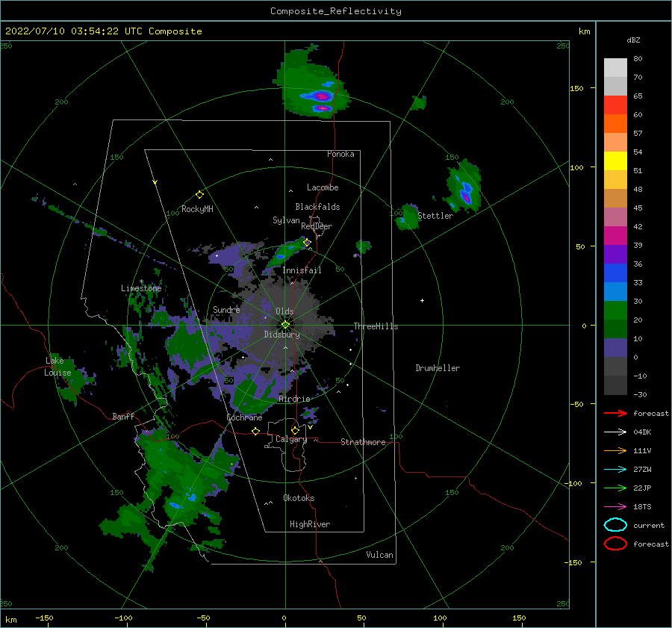Click the dBZ legend heading
672x628 pixels.
pos(633,40)
